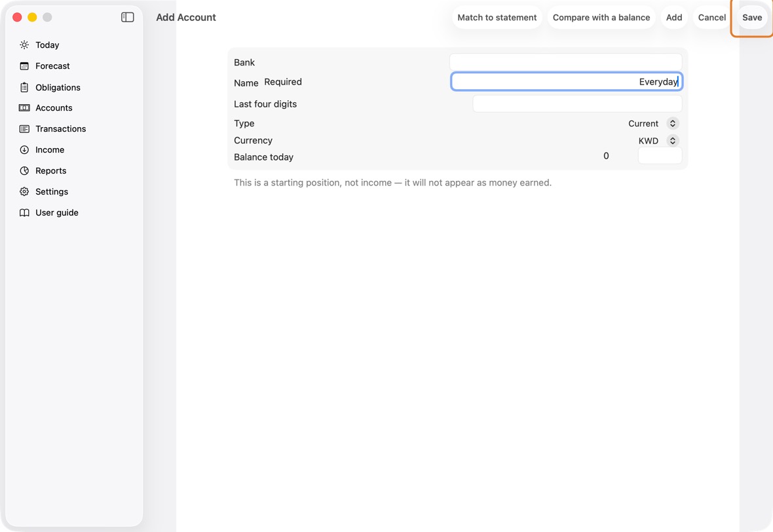Screen dimensions: 773x532
Task: Minimize the window with the yellow button
Action: [x=32, y=17]
